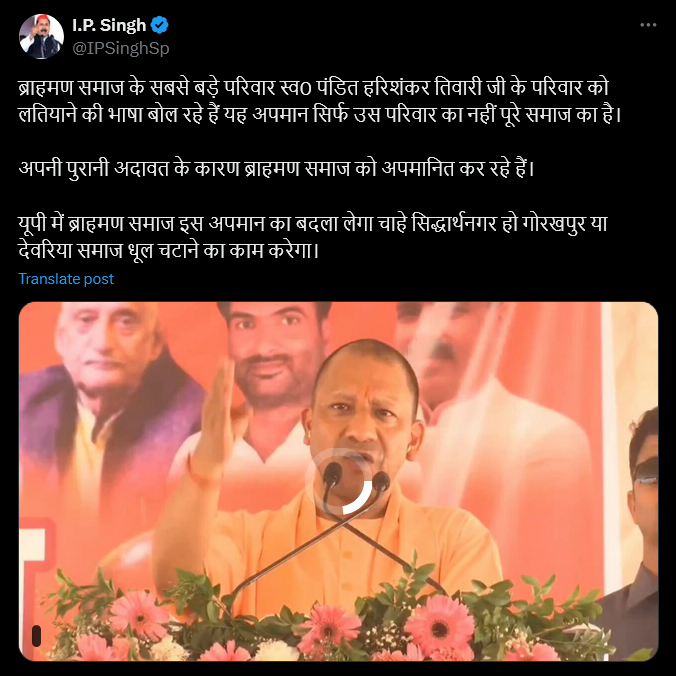Select the paragraph starting with अपनी पुरानी अदावत

pyautogui.click(x=276, y=168)
